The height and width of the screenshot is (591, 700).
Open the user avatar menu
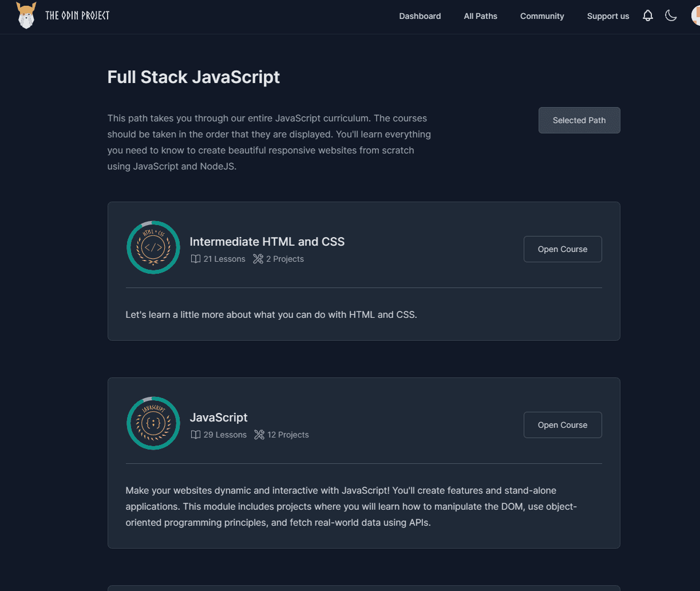(x=695, y=16)
